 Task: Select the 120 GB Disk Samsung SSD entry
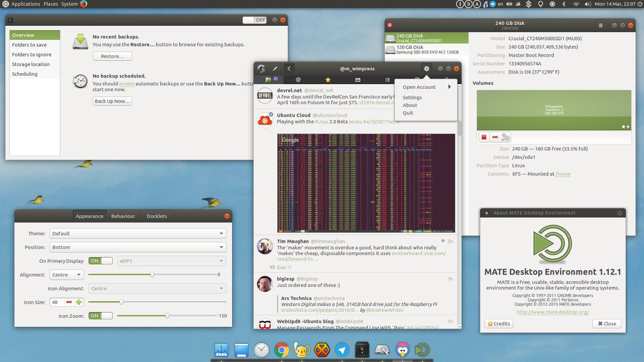click(x=427, y=49)
